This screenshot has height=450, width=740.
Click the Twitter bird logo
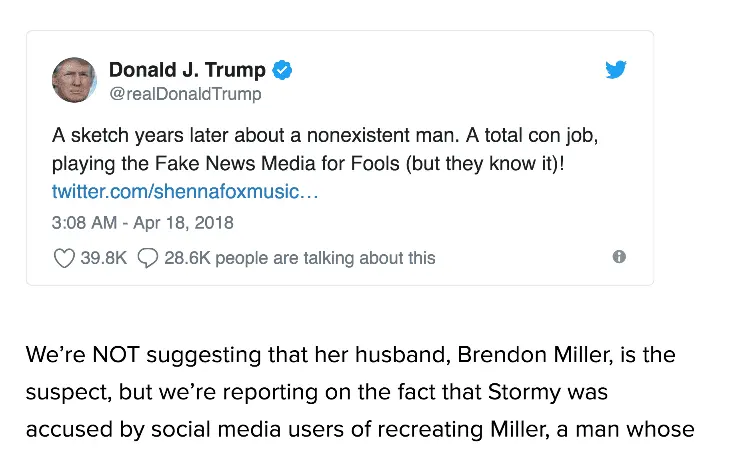(x=617, y=70)
